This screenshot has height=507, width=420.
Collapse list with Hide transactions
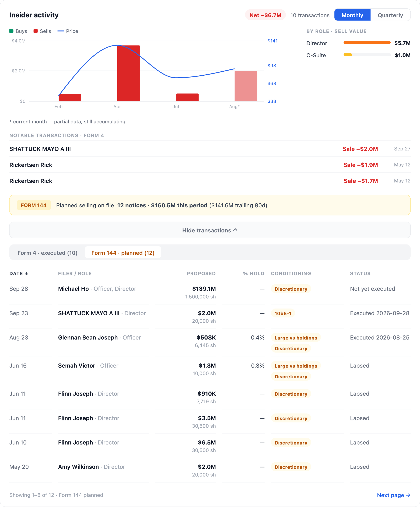210,230
